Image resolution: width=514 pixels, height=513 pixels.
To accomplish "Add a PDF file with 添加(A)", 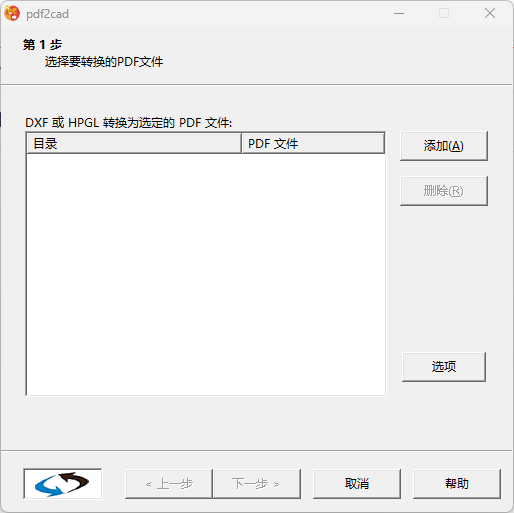I will [444, 146].
